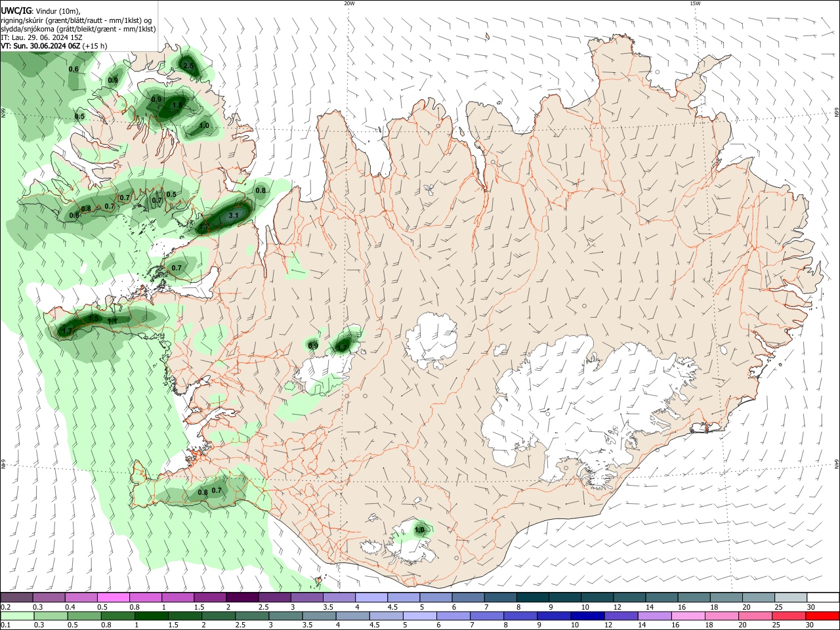Click the slydda/snjókoma legend description line
This screenshot has height=630, width=840.
click(x=78, y=29)
